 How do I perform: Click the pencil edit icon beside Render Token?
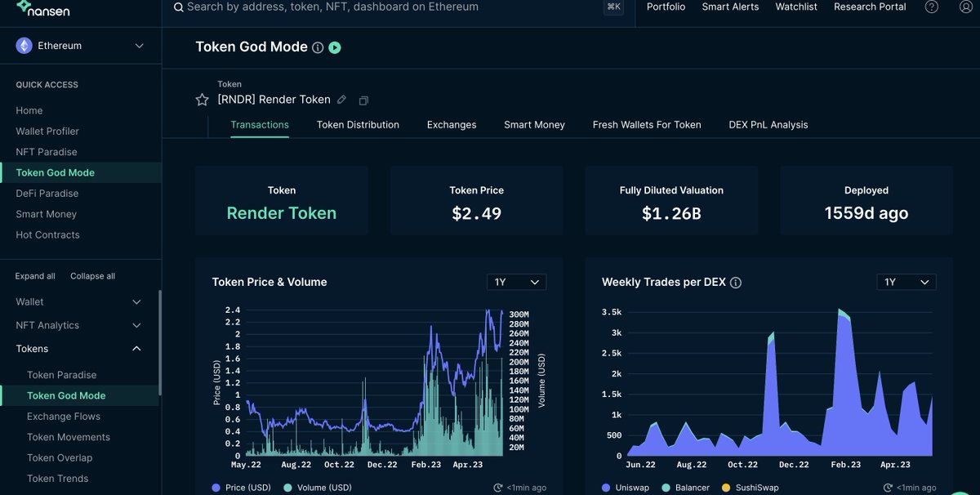(x=341, y=100)
